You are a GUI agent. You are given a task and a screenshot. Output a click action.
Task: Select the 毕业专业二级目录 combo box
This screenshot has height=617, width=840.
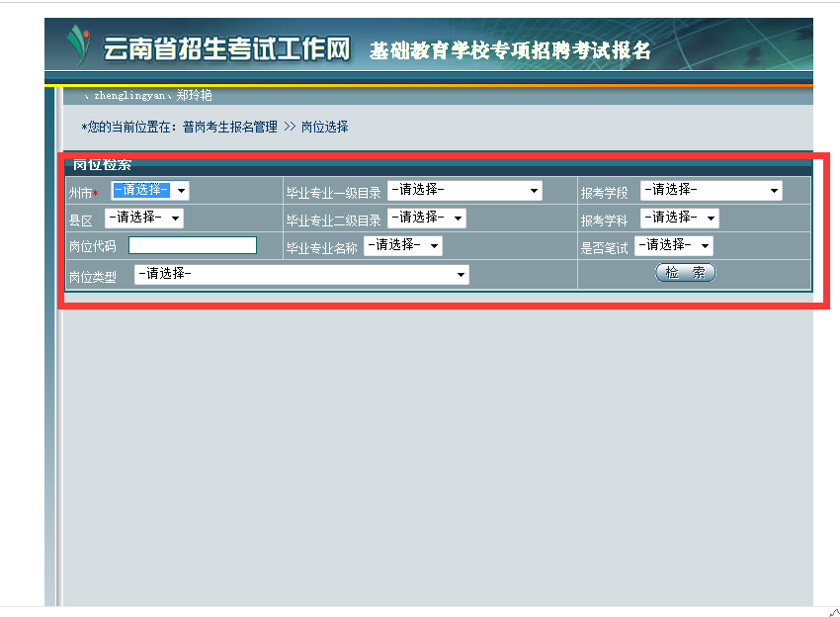point(426,219)
